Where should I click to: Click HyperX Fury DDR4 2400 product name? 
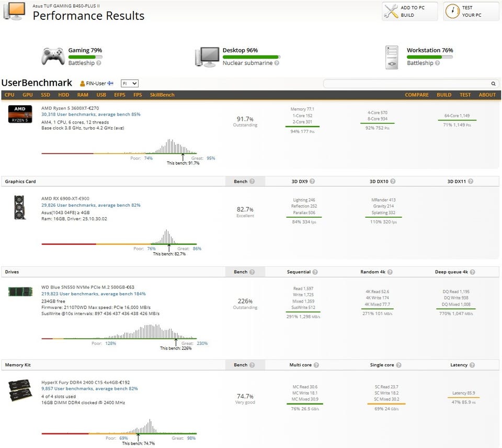coord(85,382)
